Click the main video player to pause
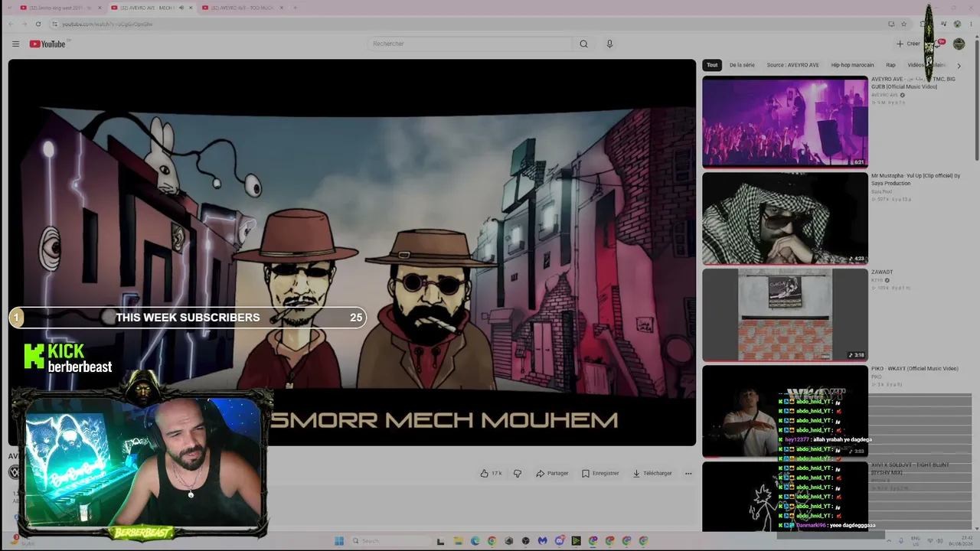Viewport: 980px width, 551px height. [x=352, y=253]
